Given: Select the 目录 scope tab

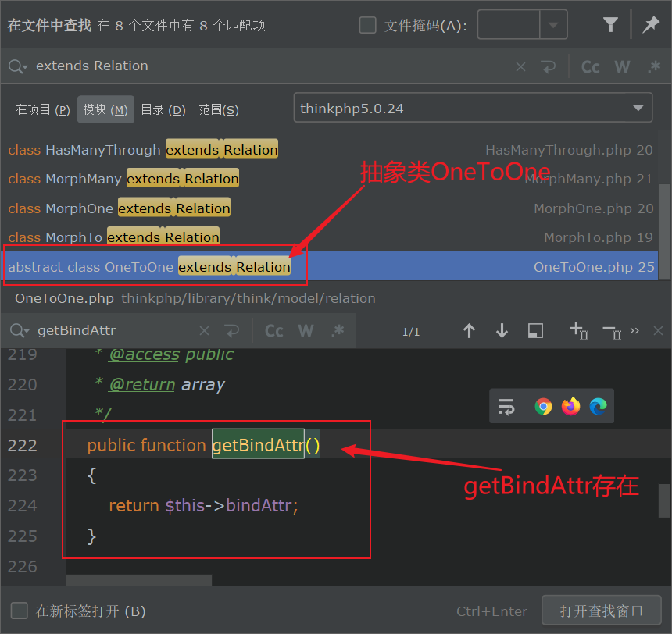Looking at the screenshot, I should click(163, 110).
